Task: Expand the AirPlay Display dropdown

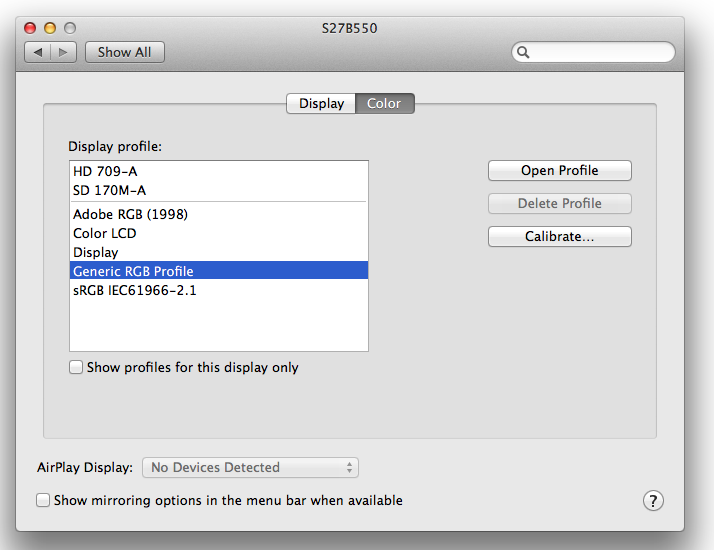Action: 250,467
